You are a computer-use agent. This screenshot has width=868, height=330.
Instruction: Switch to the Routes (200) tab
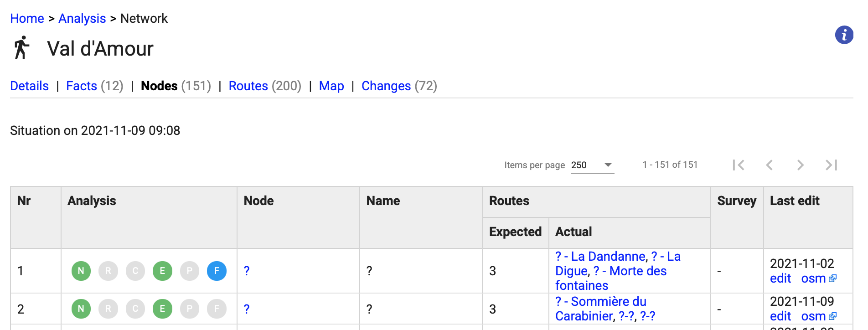(x=248, y=86)
